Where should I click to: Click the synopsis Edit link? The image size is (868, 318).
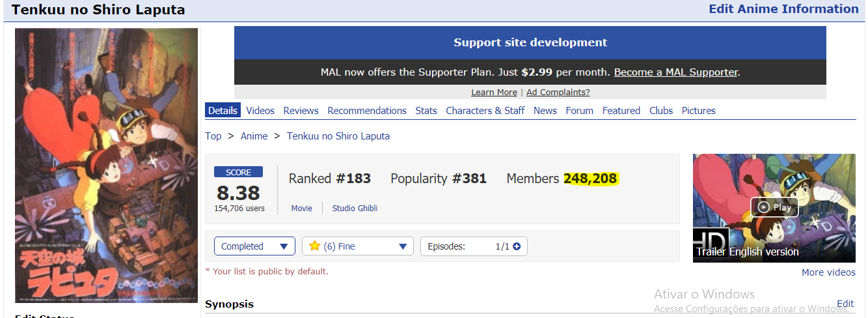[x=845, y=304]
